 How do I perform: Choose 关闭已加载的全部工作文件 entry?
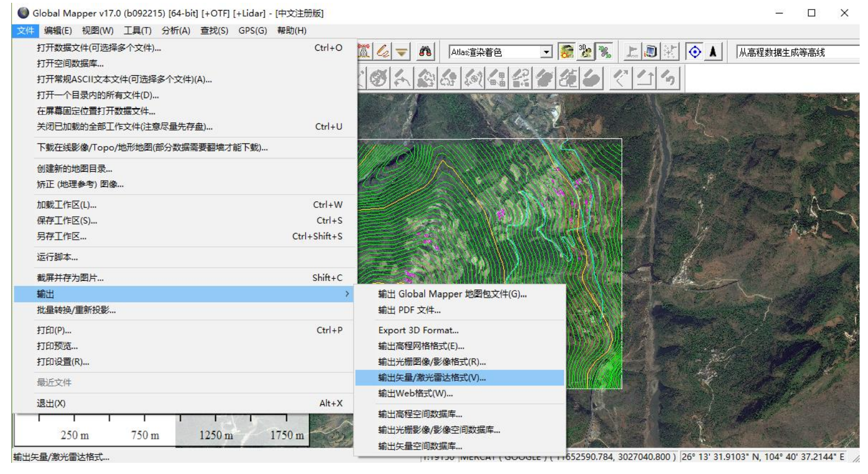pos(184,127)
